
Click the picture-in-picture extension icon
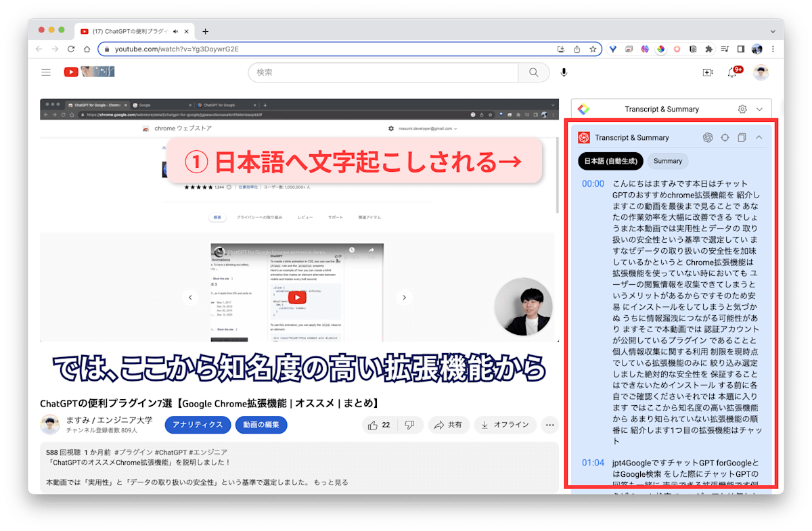(629, 49)
